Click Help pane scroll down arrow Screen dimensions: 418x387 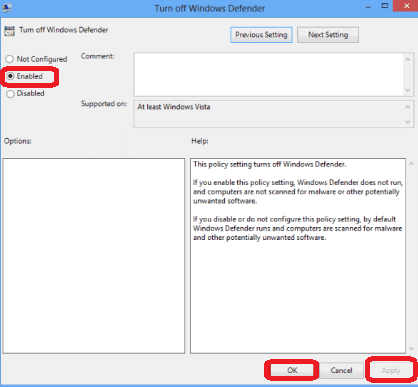(x=411, y=349)
